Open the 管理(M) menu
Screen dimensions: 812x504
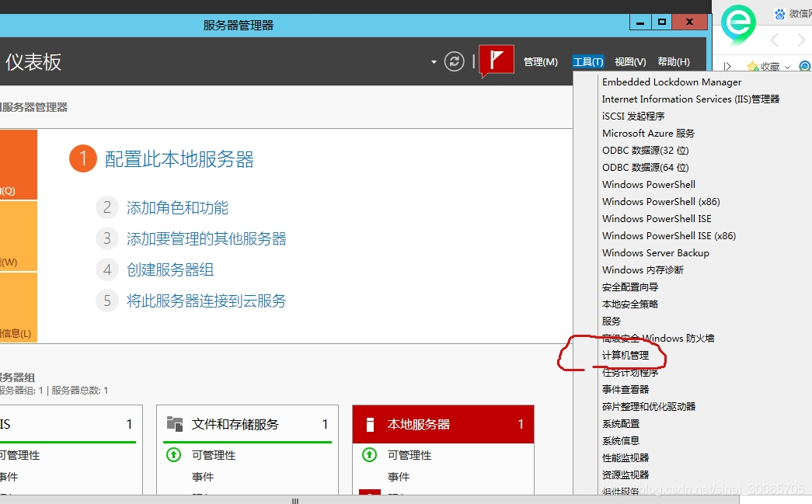pos(541,62)
